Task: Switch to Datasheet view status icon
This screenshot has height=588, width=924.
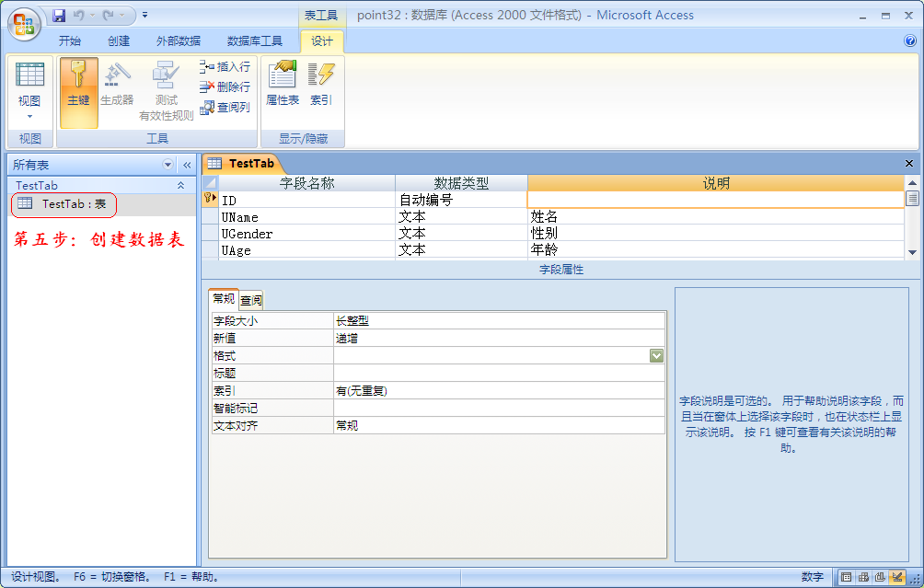Action: 846,577
